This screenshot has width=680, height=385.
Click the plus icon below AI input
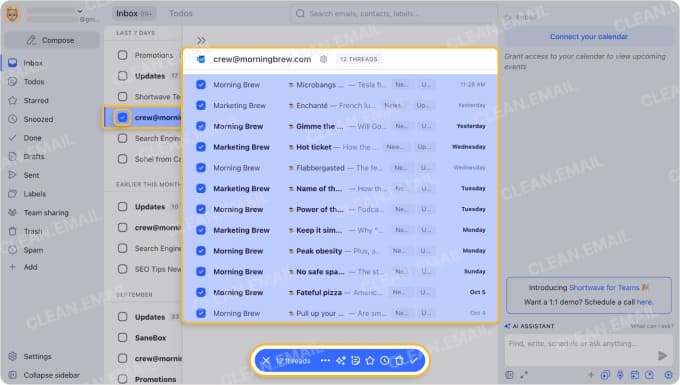(x=591, y=375)
